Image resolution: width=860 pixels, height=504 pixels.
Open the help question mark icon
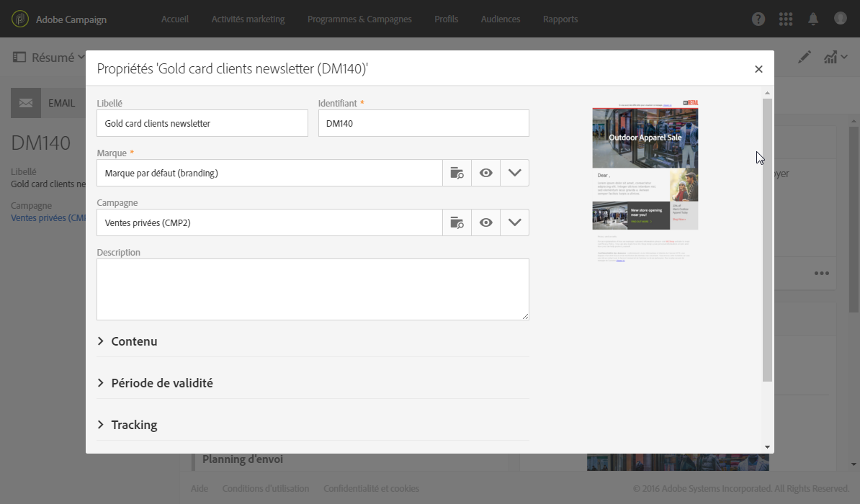tap(758, 19)
